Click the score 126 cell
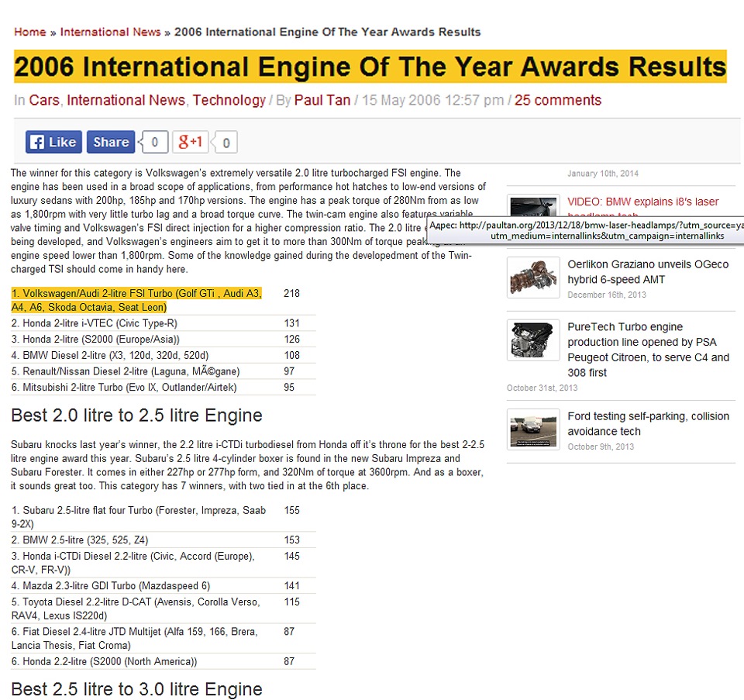Screen dimensions: 744x700 [292, 340]
